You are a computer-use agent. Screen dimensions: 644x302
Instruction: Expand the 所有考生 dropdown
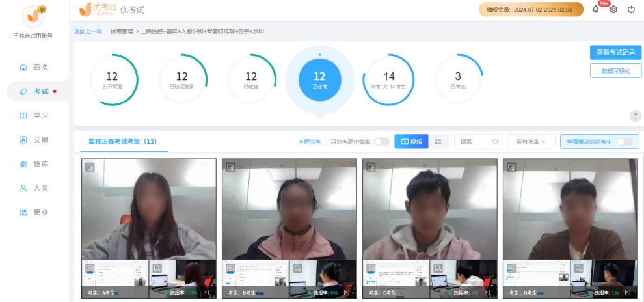coord(531,141)
